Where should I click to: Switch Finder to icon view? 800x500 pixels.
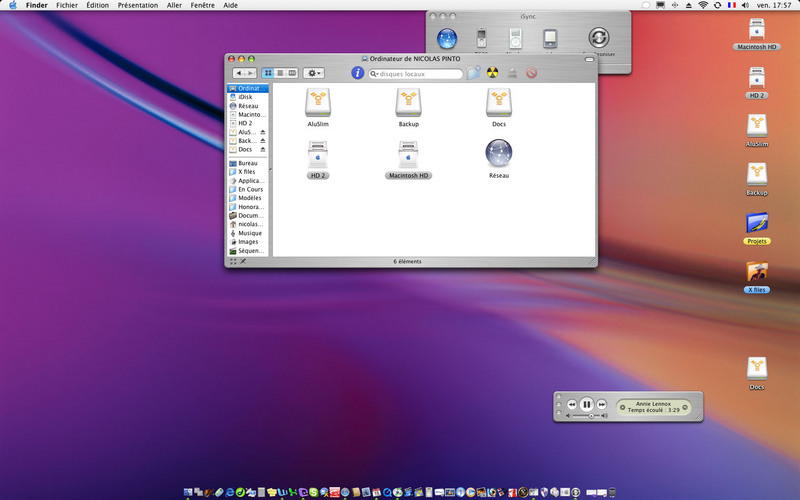[x=268, y=73]
